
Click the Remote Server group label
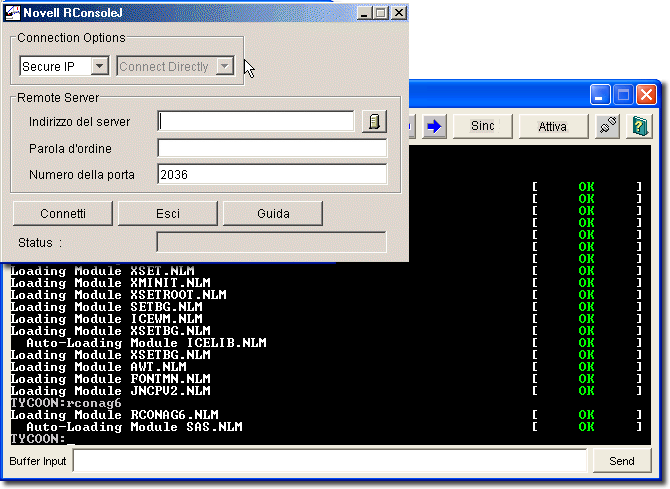pyautogui.click(x=58, y=97)
